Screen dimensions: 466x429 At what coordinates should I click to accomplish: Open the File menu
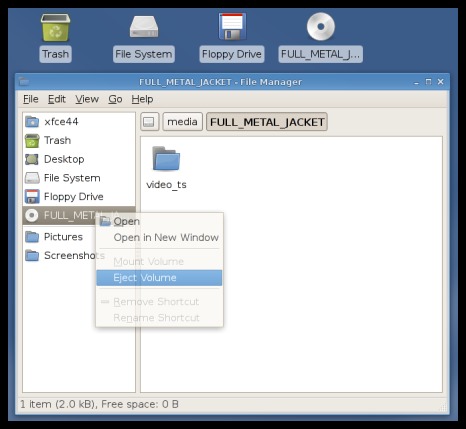tap(31, 99)
